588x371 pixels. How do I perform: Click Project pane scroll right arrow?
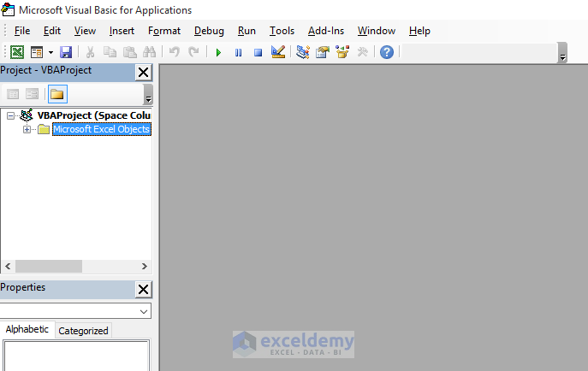click(145, 266)
